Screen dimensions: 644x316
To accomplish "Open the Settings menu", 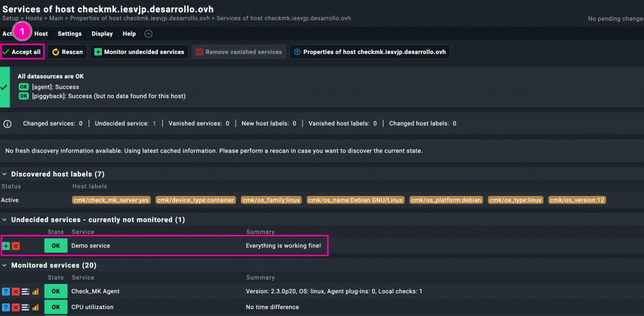I will pos(69,34).
